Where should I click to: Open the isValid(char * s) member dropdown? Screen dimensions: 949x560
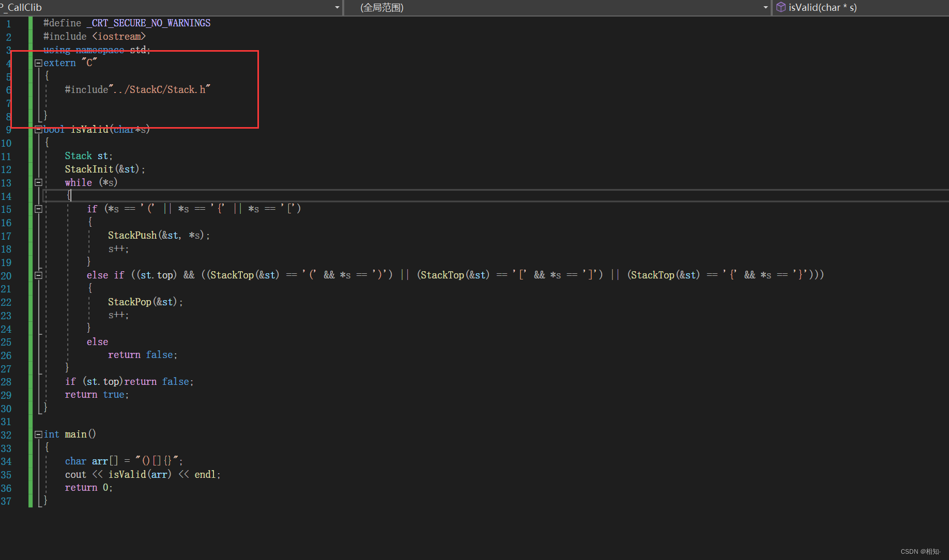pos(861,7)
